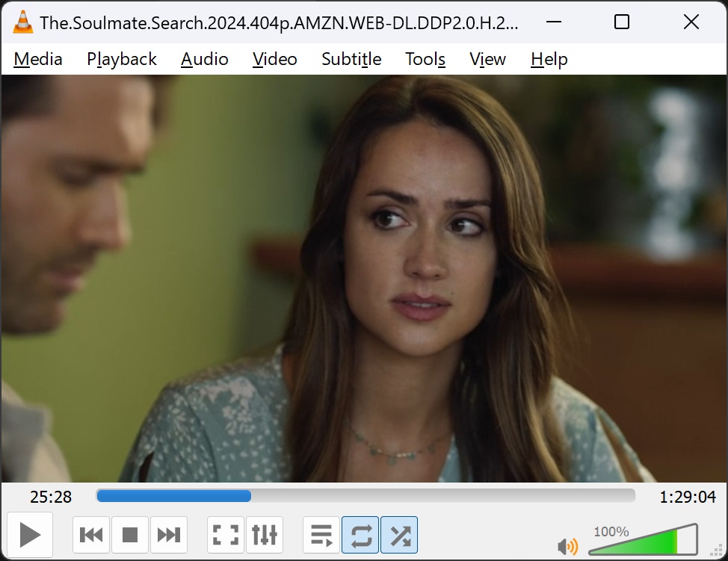Adjust the volume slider at 100%
The image size is (728, 561).
coord(643,539)
